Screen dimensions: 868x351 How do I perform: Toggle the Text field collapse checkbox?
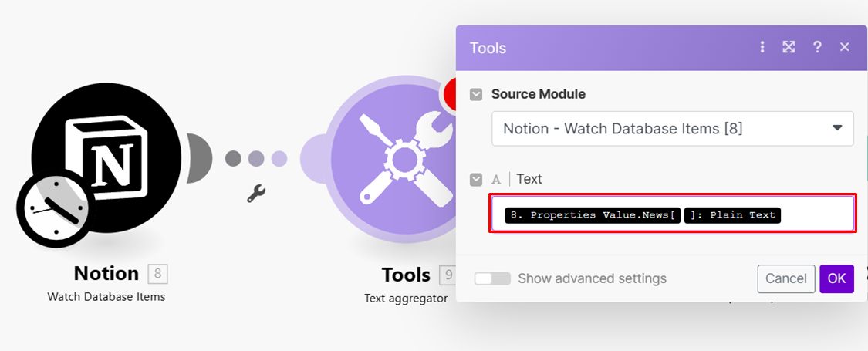tap(477, 180)
